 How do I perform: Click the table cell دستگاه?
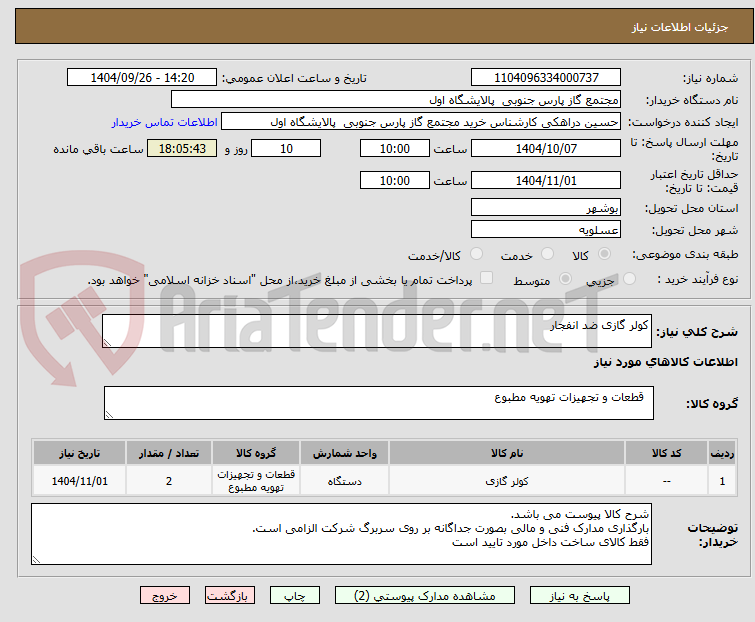click(x=345, y=481)
